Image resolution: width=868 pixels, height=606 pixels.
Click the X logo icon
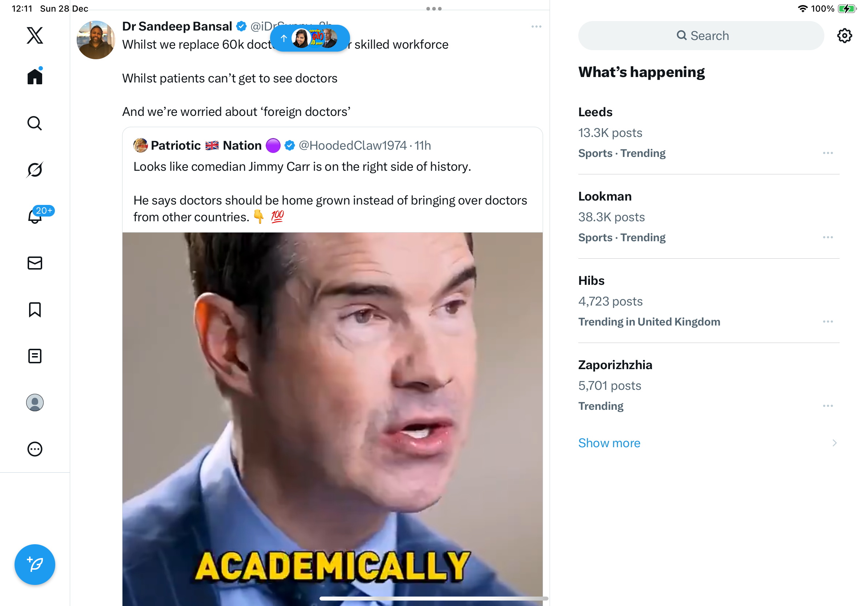point(35,36)
